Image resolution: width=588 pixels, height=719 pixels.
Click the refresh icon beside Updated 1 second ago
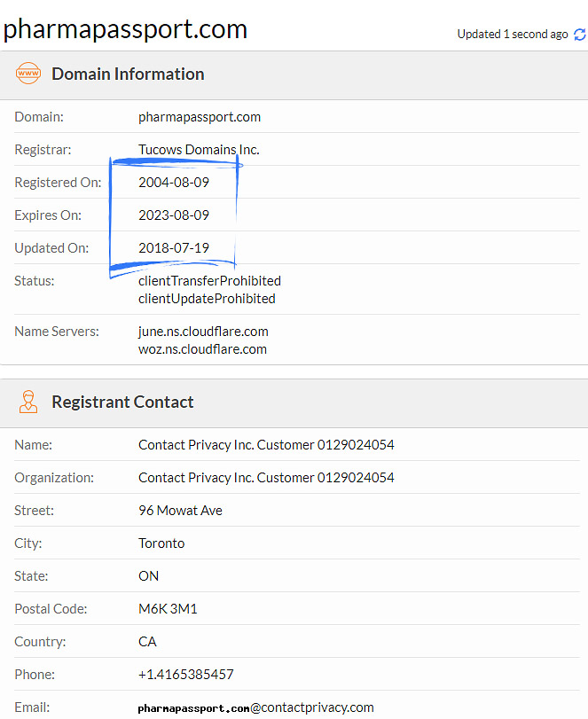580,35
